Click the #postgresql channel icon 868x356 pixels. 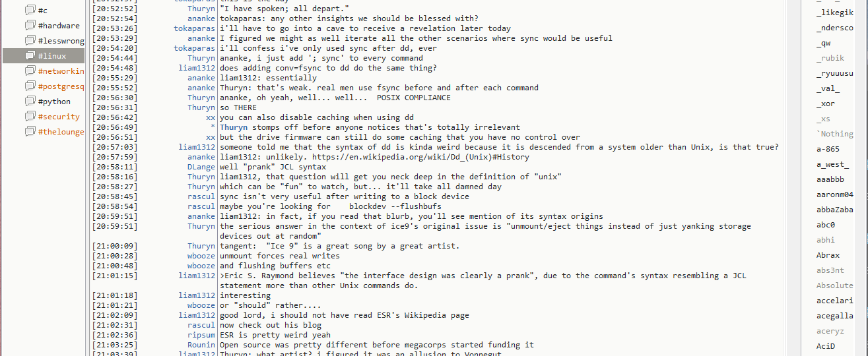30,86
